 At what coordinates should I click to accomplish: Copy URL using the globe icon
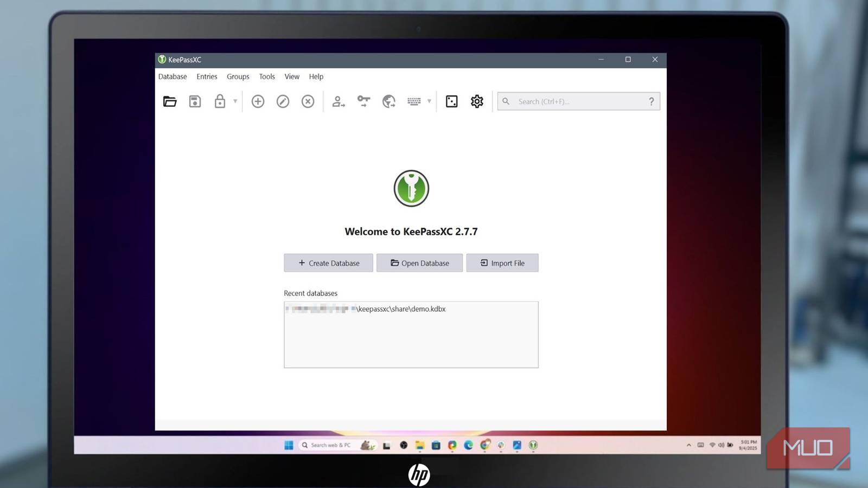click(388, 101)
